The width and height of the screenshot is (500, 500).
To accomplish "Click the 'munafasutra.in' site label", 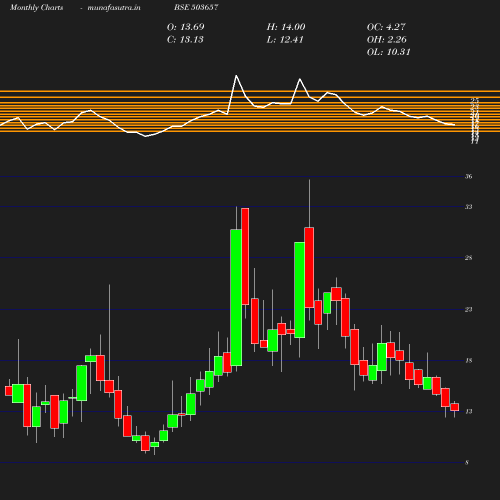I will click(114, 7).
